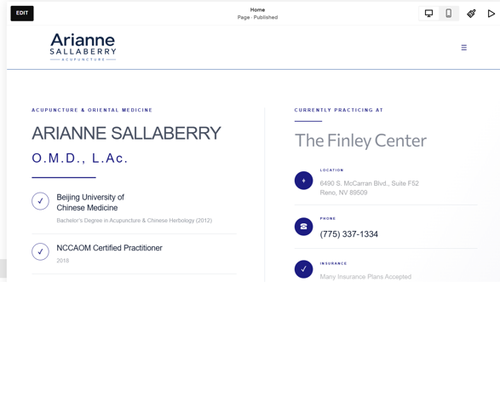The height and width of the screenshot is (409, 500).
Task: Click the insurance checkmark circle icon
Action: coord(304,269)
